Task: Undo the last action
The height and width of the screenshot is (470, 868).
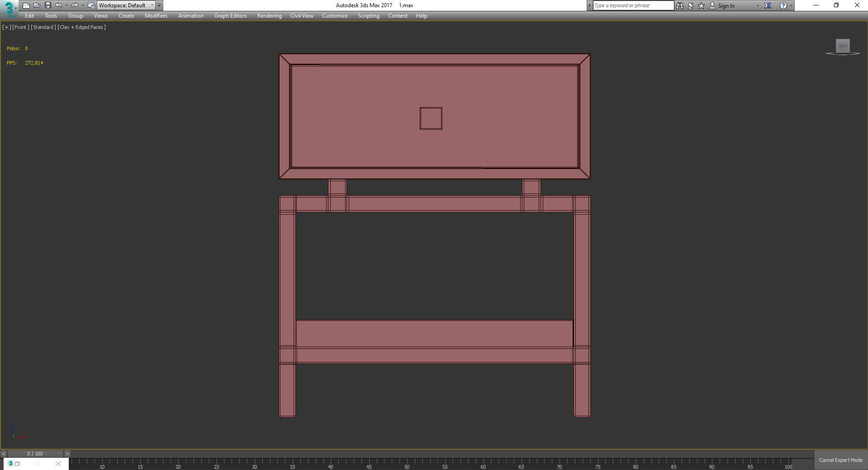Action: coord(59,5)
